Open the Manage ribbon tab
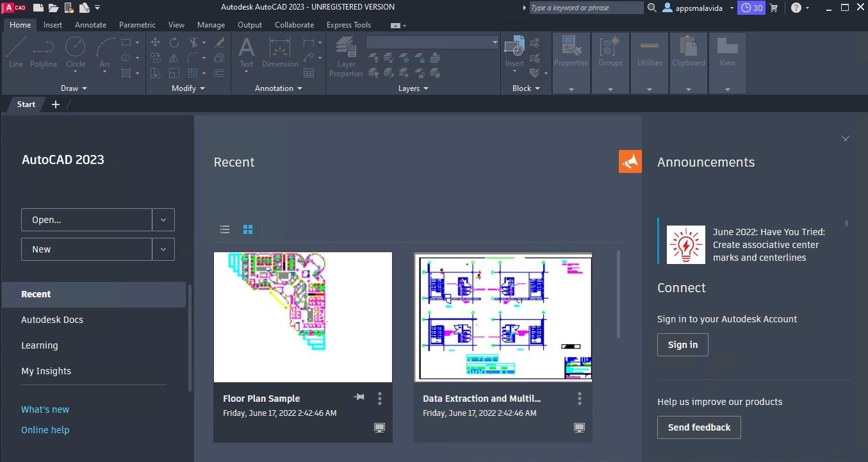Image resolution: width=868 pixels, height=462 pixels. pos(211,25)
